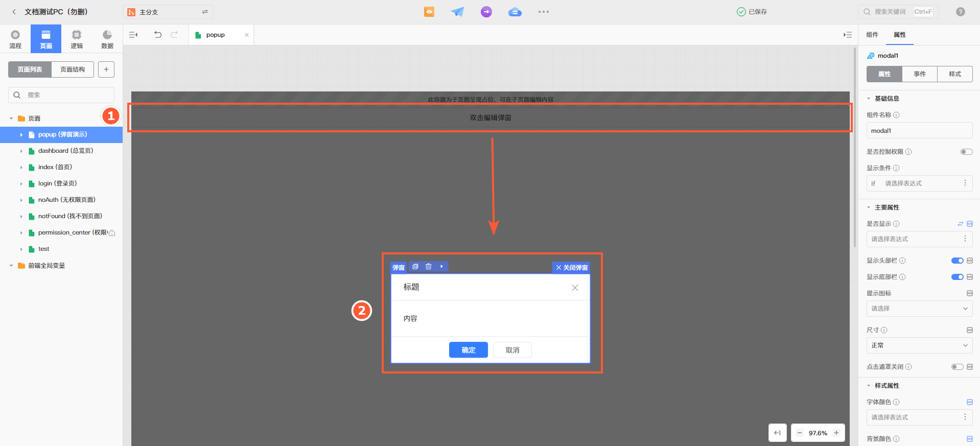This screenshot has height=446, width=980.
Task: Switch to the 页面 section
Action: [46, 39]
